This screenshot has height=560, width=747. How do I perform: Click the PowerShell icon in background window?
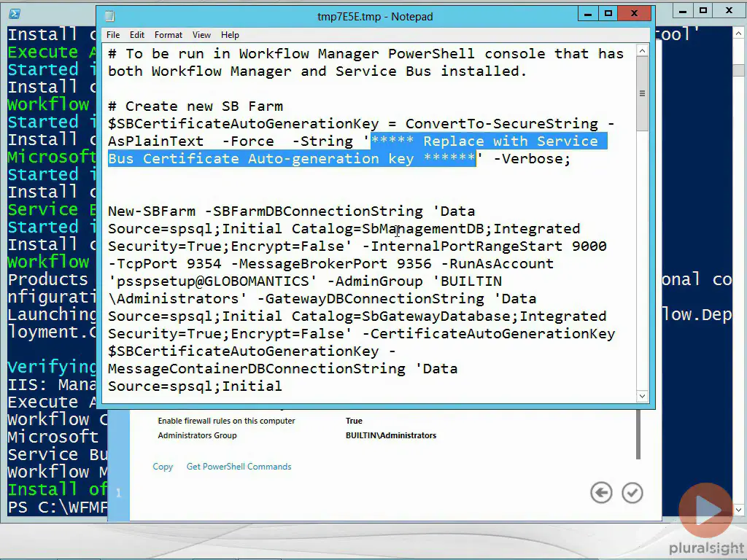15,14
